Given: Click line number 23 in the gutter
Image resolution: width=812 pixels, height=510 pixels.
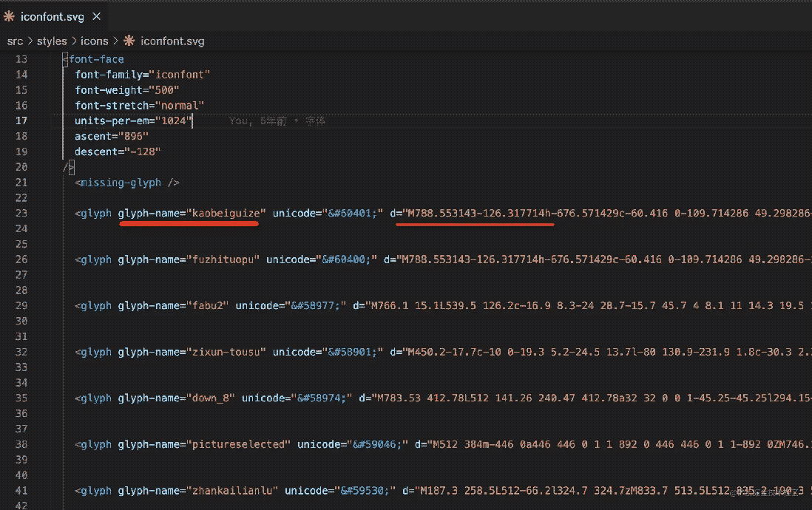Looking at the screenshot, I should point(21,214).
